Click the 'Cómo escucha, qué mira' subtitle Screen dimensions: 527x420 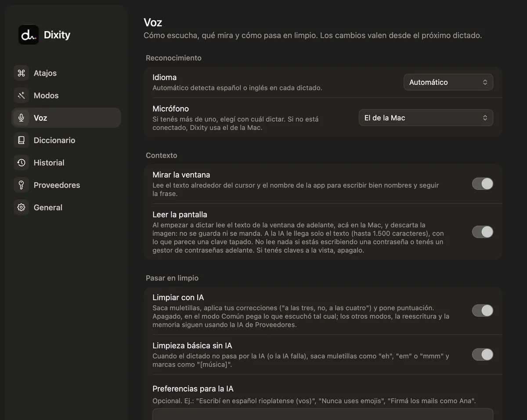pos(313,36)
